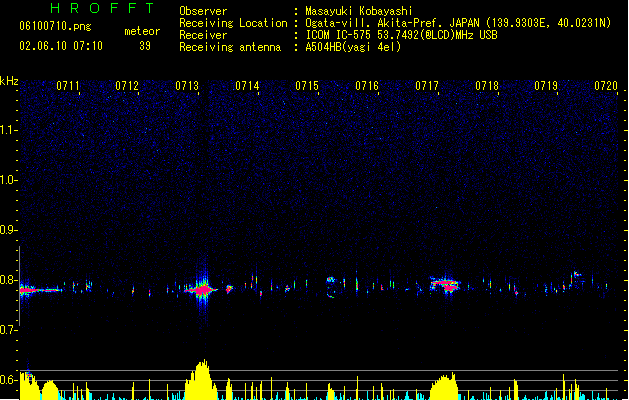The image size is (629, 400).
Task: Select the file name 06100710.png
Action: [x=55, y=26]
